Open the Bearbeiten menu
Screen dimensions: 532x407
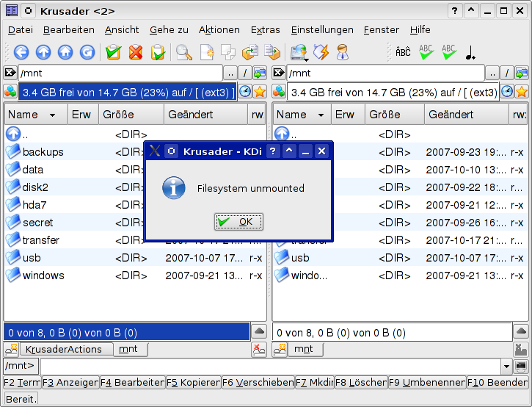coord(69,30)
